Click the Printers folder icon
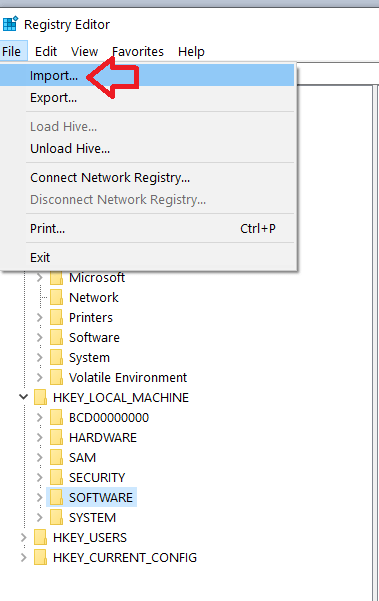 tap(56, 317)
